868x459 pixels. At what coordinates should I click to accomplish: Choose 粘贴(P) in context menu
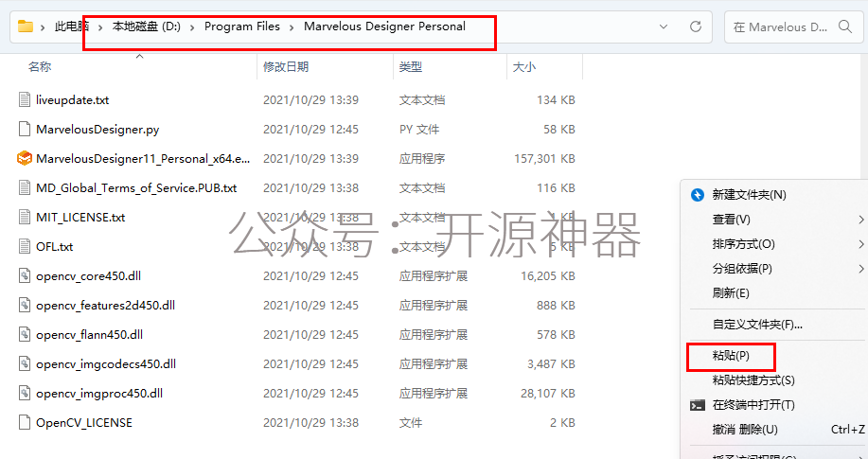[x=731, y=356]
